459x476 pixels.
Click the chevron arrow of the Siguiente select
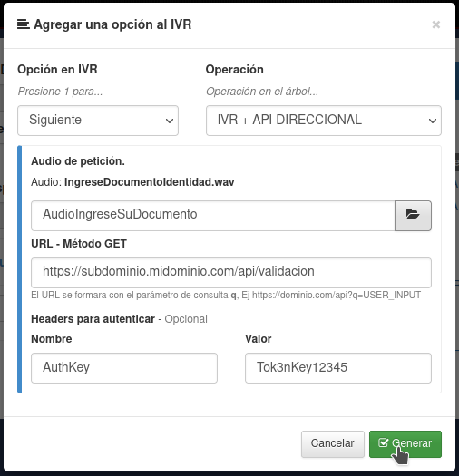click(x=170, y=121)
